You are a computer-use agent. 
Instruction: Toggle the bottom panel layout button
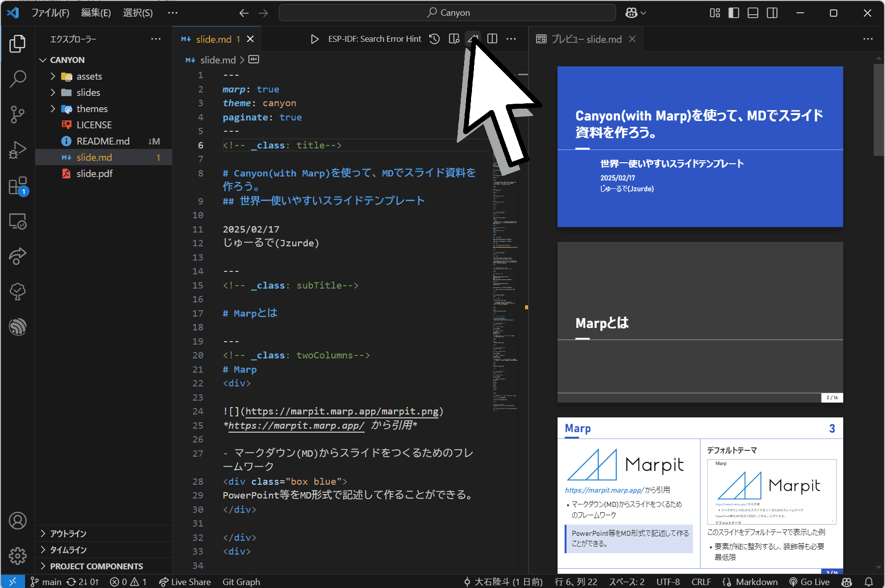[x=753, y=13]
